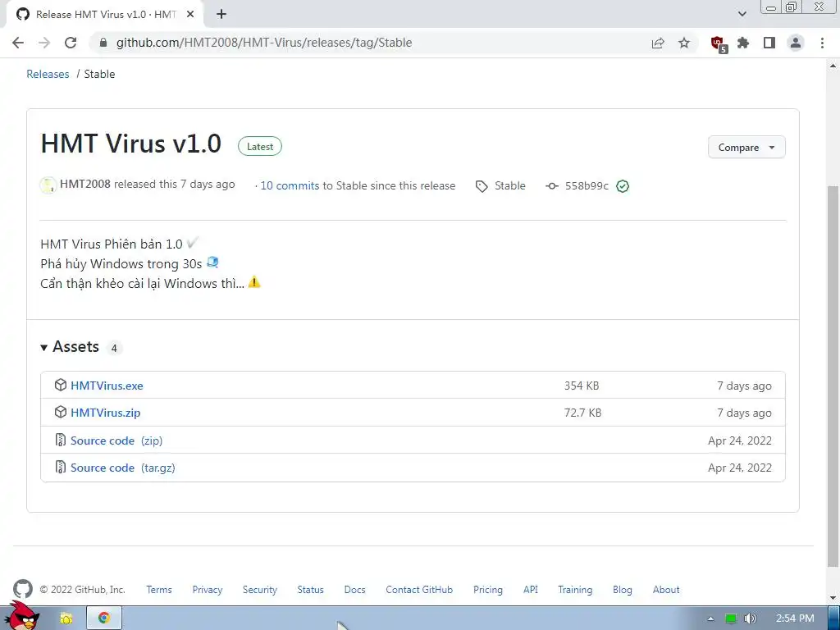This screenshot has height=630, width=840.
Task: Click the package icon beside HMTVirus.exe
Action: click(x=61, y=386)
